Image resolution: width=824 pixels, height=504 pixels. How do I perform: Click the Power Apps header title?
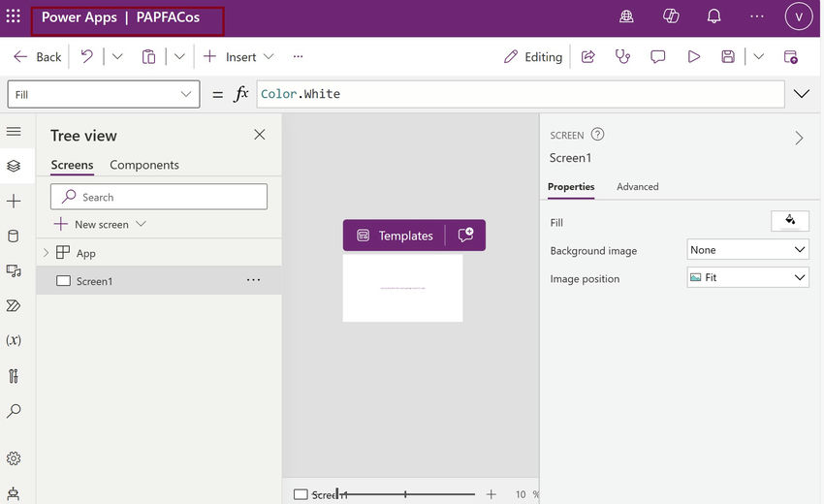coord(79,17)
